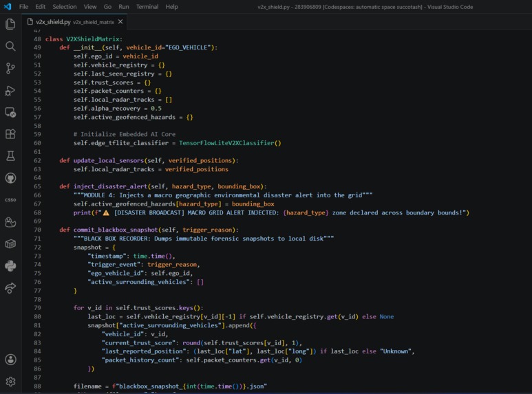Viewport: 532px width, 394px height.
Task: Click "Unknown" string on line 84
Action: pos(396,351)
